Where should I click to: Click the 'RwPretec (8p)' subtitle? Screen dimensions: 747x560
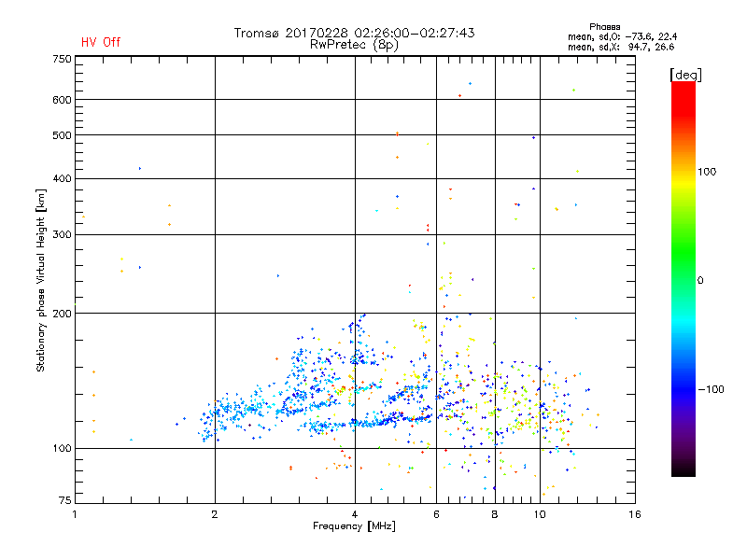point(354,45)
